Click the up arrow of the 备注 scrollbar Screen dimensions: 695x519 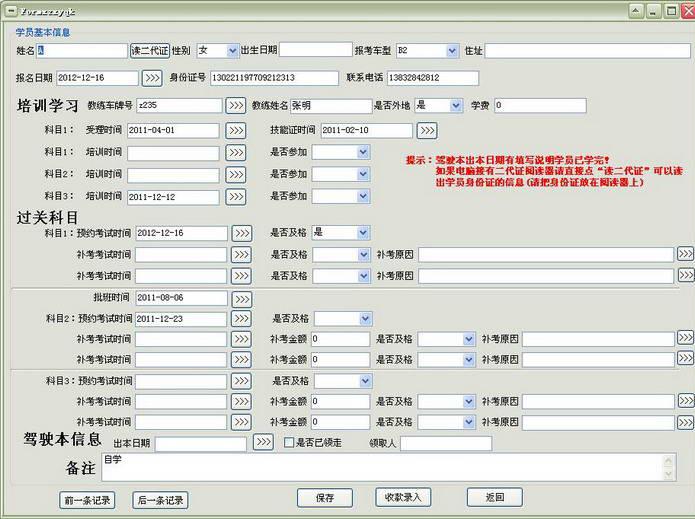pos(668,461)
